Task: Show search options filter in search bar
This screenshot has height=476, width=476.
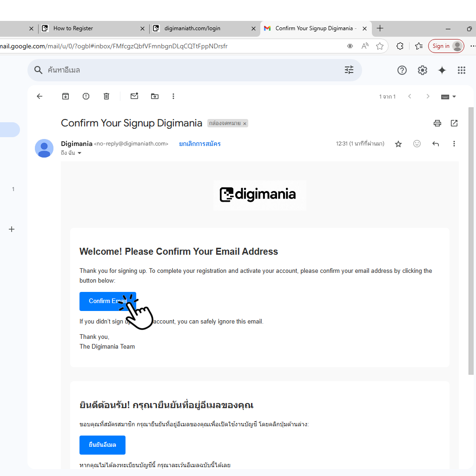Action: (x=349, y=70)
